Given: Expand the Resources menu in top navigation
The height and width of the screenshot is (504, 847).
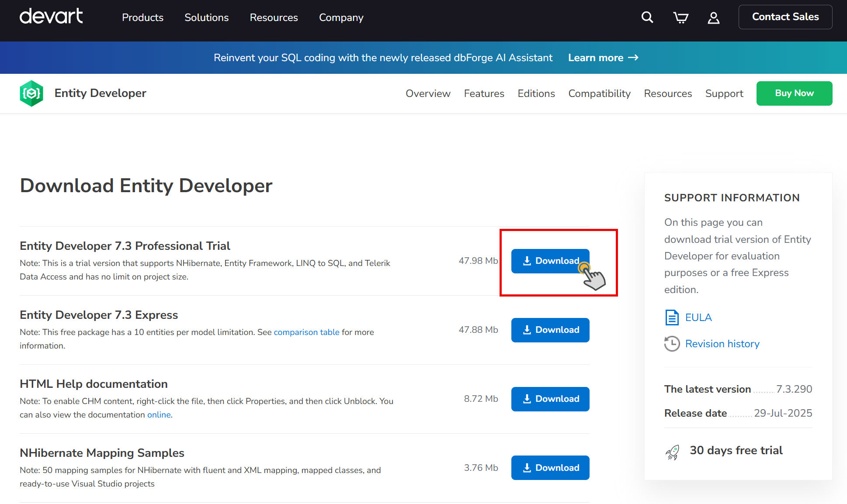Looking at the screenshot, I should pyautogui.click(x=274, y=17).
